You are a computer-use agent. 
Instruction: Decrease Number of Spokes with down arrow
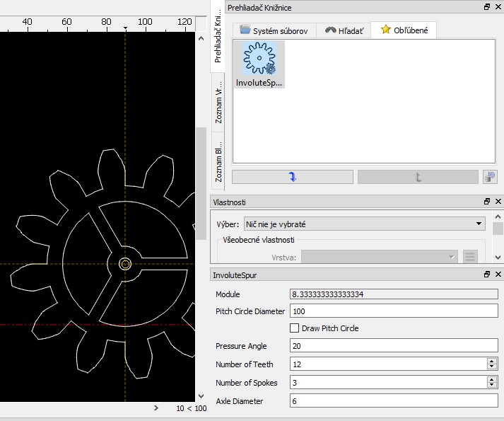[x=492, y=386]
